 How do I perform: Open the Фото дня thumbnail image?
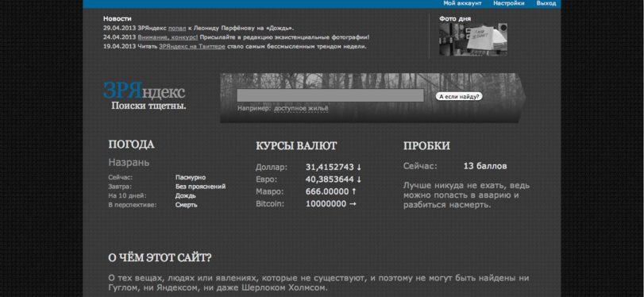coord(473,40)
